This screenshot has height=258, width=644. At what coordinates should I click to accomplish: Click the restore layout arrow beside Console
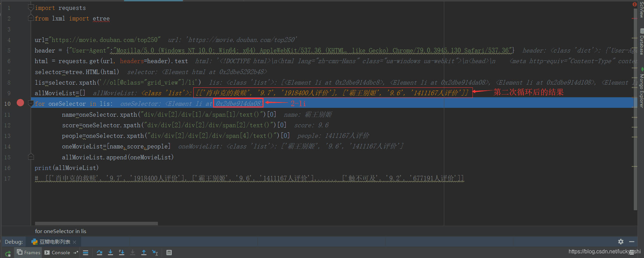(76, 253)
